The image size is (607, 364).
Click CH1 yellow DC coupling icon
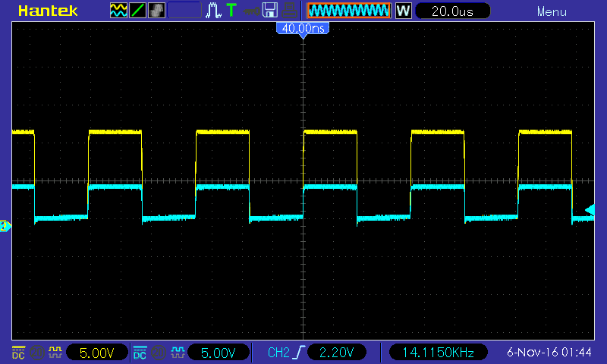click(x=18, y=353)
